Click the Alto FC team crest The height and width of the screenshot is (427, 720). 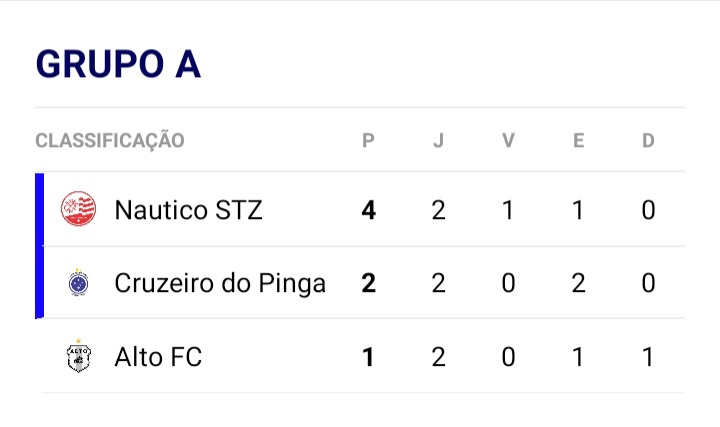pos(79,356)
